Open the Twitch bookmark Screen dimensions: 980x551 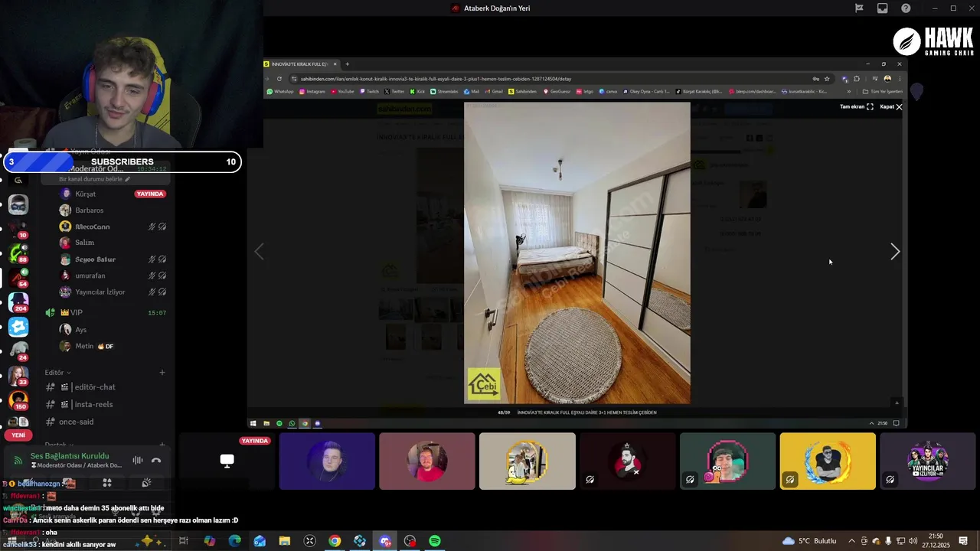click(369, 92)
